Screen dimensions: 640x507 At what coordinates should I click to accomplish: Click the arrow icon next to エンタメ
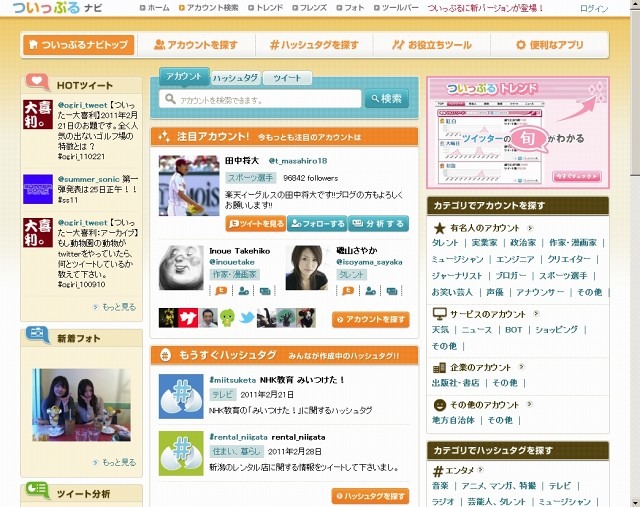[481, 469]
